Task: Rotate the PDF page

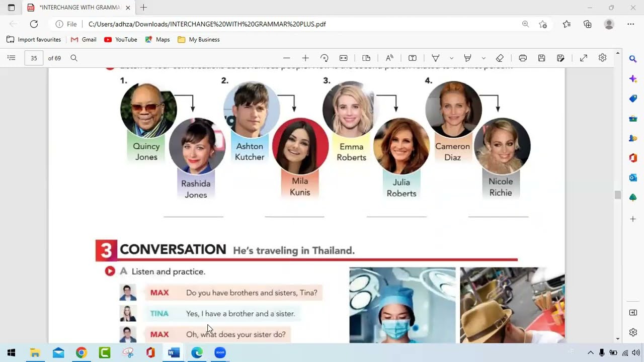Action: pos(325,58)
